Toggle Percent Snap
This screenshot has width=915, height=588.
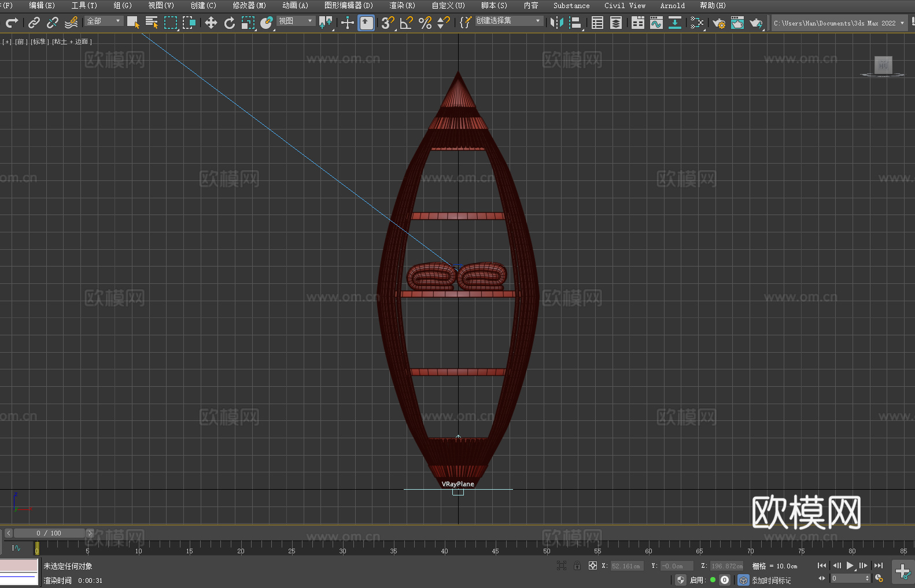tap(425, 23)
